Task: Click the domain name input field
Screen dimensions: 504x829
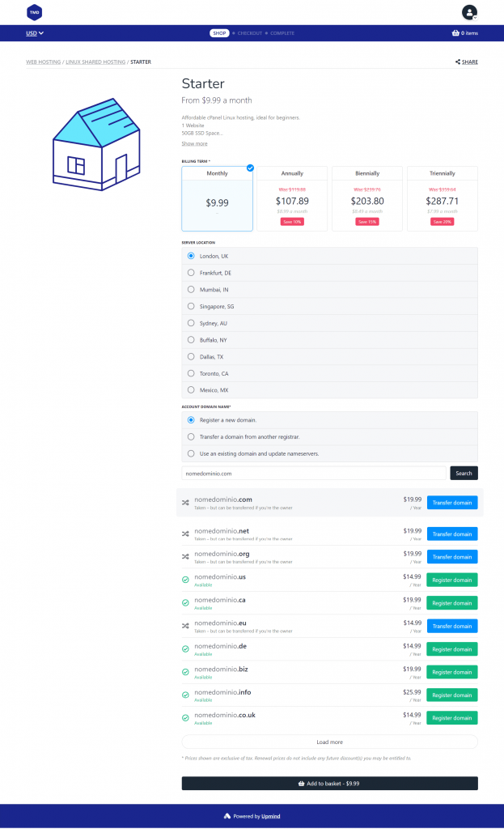Action: click(313, 473)
